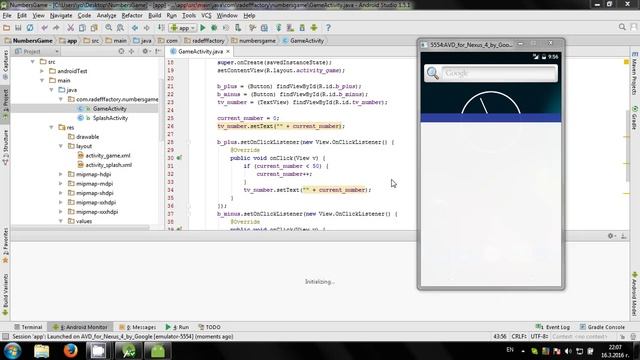Screen dimensions: 640x360
Task: Click the emulator Google search field
Action: (499, 73)
